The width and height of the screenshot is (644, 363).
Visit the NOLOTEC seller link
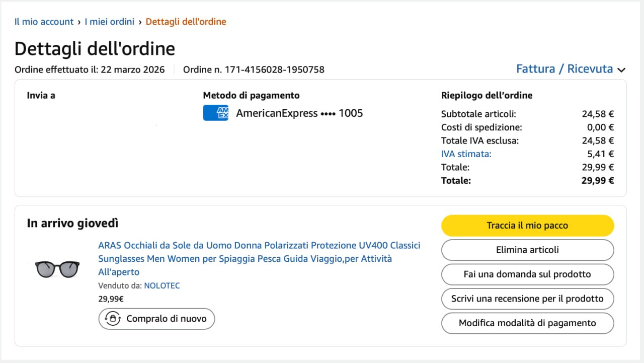point(162,285)
